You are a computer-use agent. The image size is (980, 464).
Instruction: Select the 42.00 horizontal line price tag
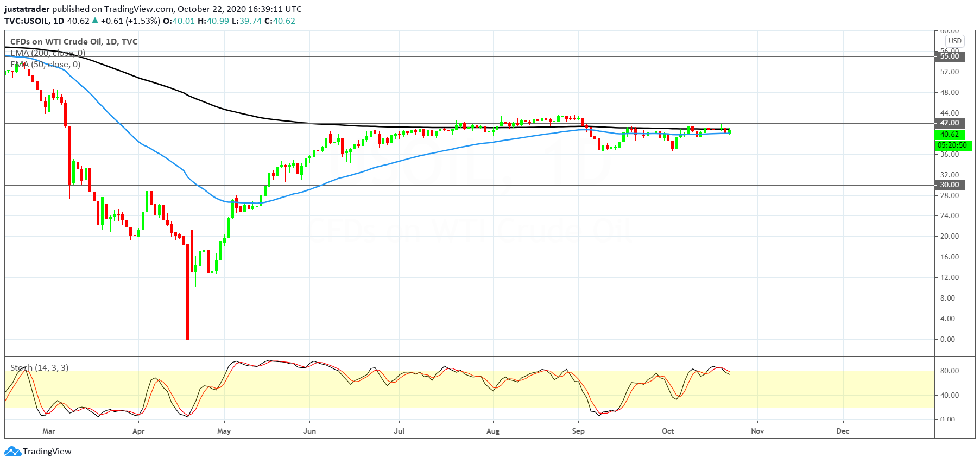(x=950, y=123)
